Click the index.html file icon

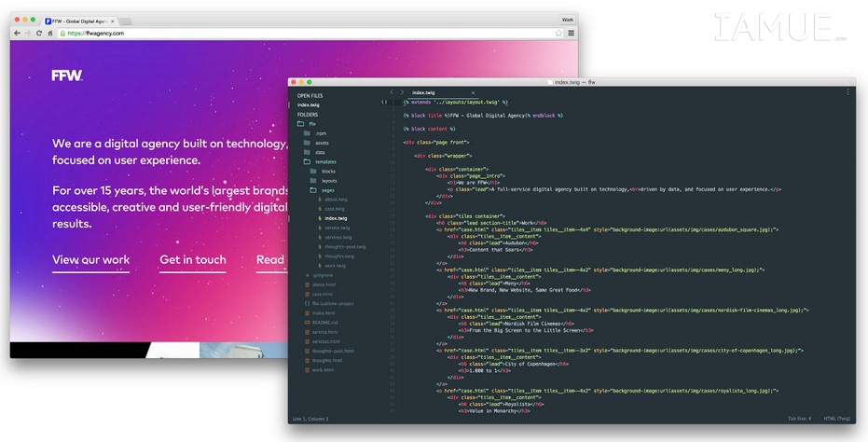(x=308, y=313)
